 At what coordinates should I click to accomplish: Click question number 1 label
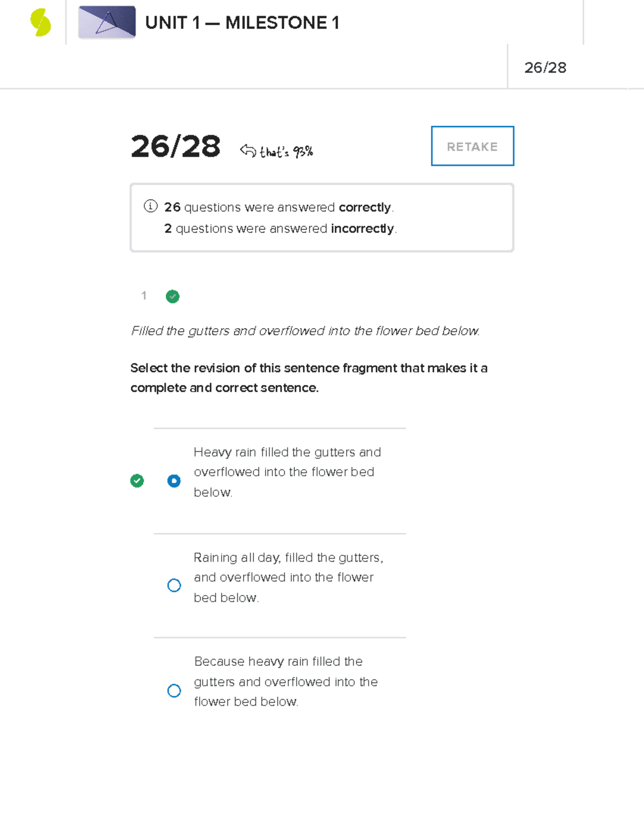pos(144,295)
